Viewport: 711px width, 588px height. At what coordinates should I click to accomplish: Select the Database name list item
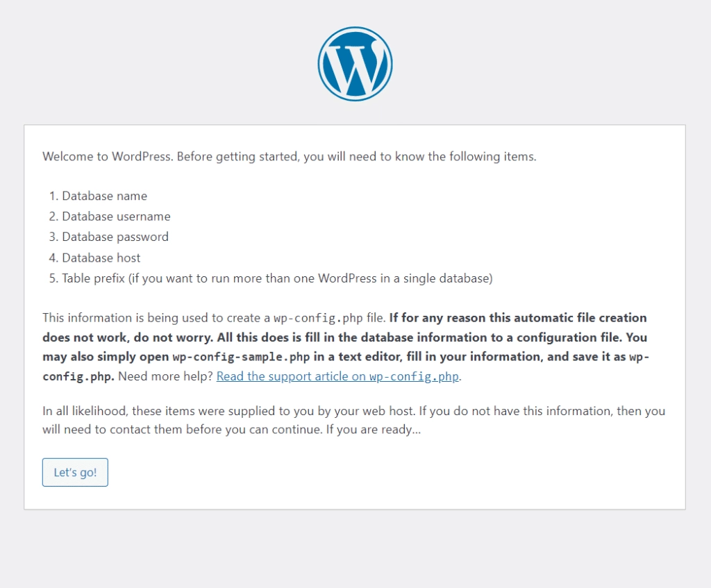click(x=104, y=196)
